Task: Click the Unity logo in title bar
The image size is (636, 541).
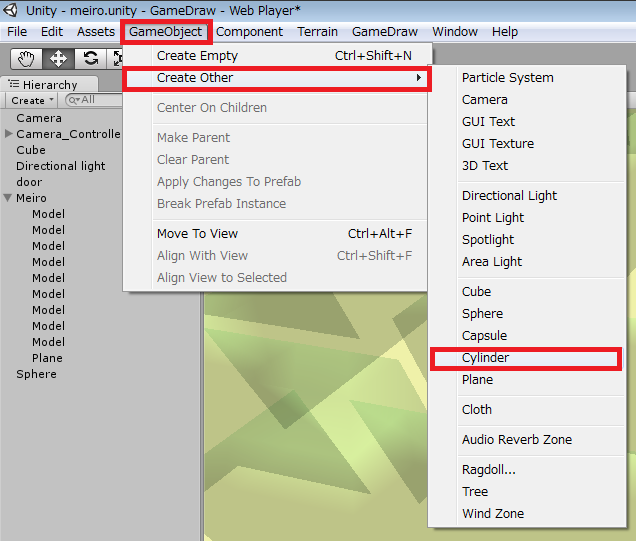Action: [11, 10]
